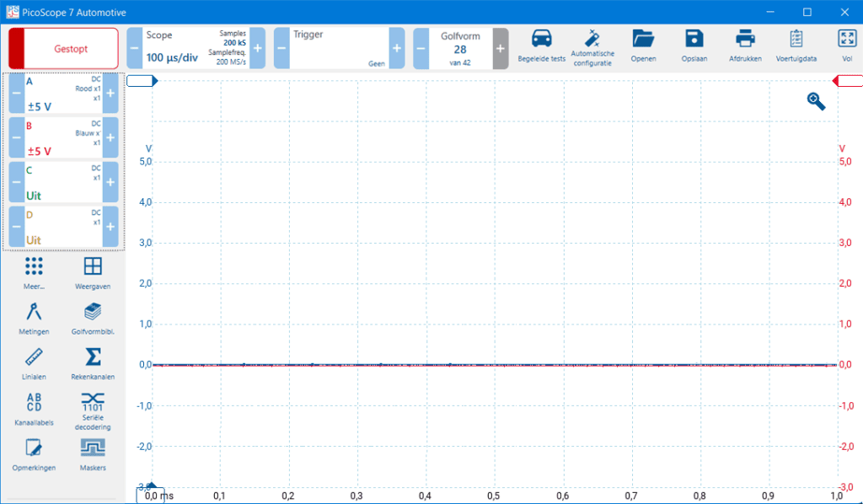This screenshot has height=504, width=863.
Task: Open the Golfvormbibliotheek
Action: pyautogui.click(x=92, y=319)
